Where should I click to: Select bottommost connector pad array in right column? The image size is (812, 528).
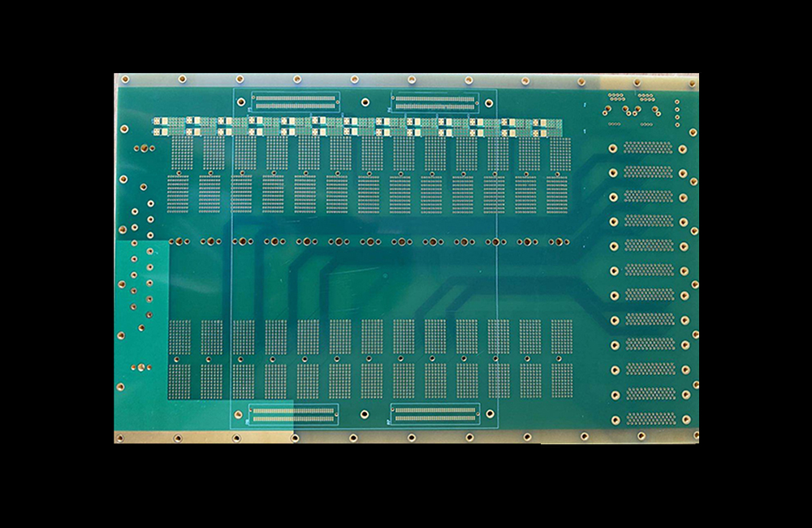click(x=651, y=418)
